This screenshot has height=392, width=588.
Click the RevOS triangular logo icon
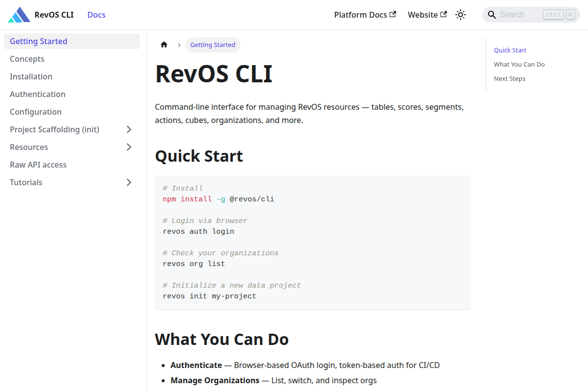19,15
